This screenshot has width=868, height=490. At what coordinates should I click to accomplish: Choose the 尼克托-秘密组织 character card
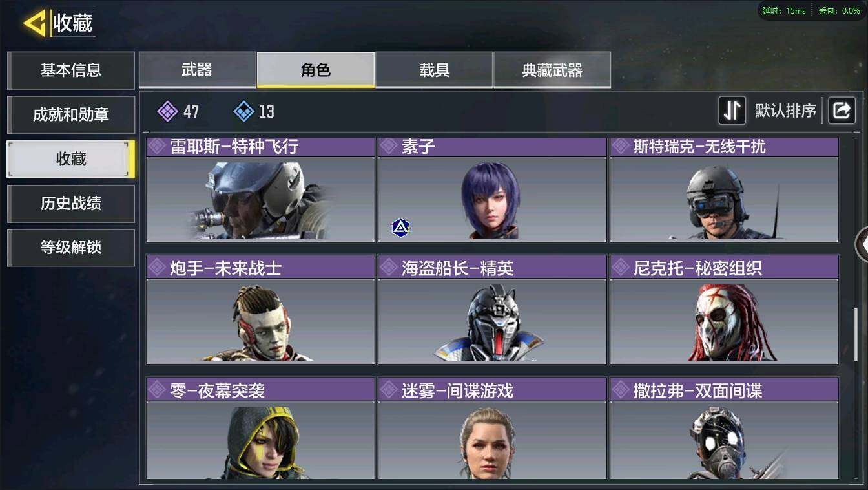(725, 310)
